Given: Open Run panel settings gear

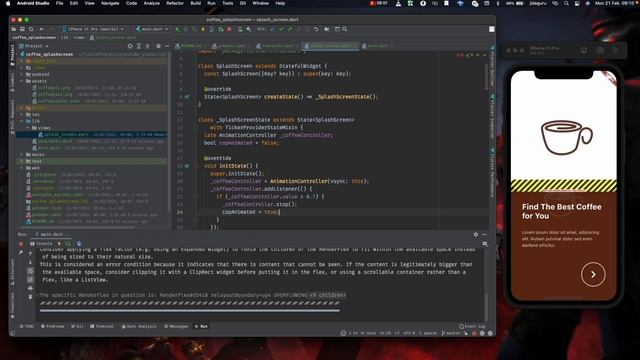Looking at the screenshot, I should click(x=476, y=235).
